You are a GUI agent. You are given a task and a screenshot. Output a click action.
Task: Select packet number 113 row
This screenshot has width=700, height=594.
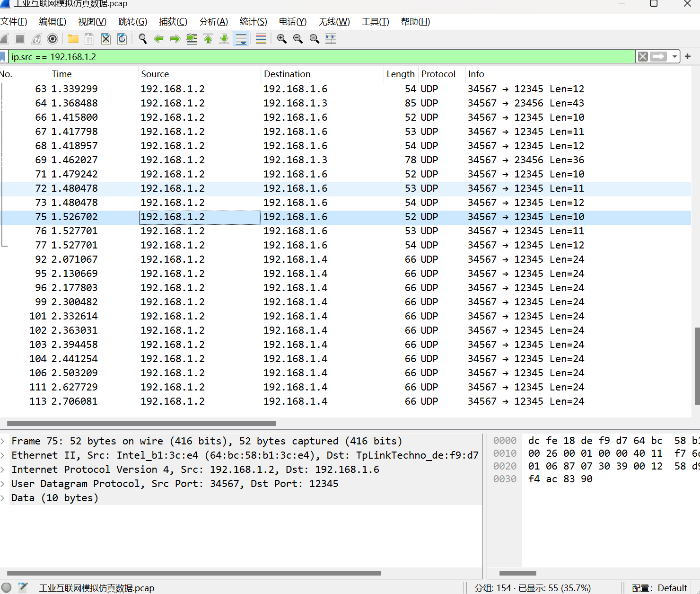click(x=345, y=401)
